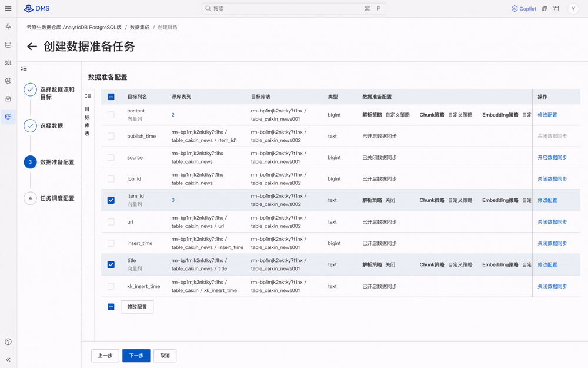Open 数据集成 breadcrumb item
The height and width of the screenshot is (368, 588).
(x=139, y=28)
